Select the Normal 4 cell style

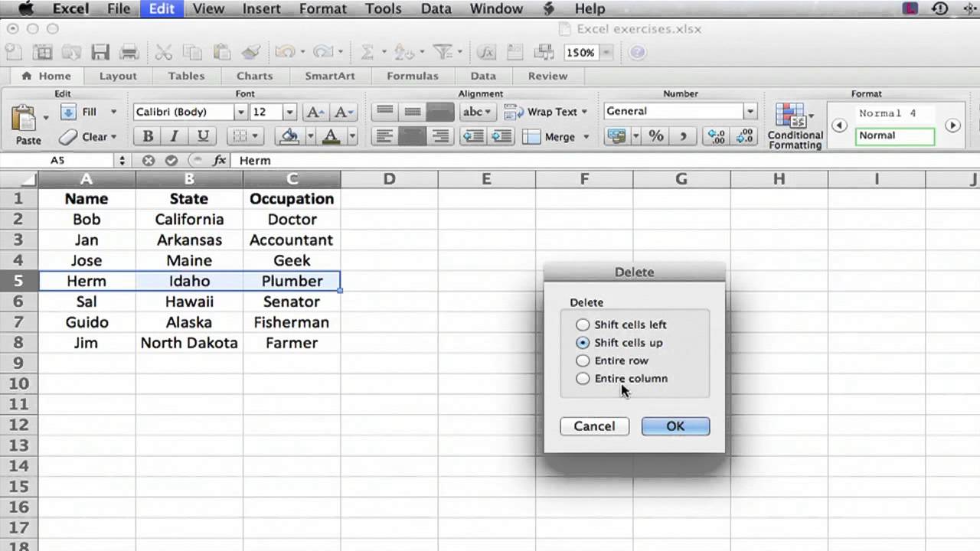[895, 113]
